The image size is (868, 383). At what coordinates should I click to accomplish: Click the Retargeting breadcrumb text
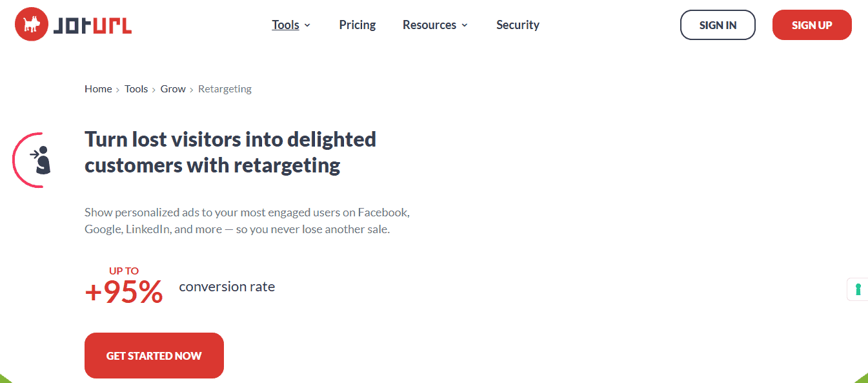click(225, 89)
